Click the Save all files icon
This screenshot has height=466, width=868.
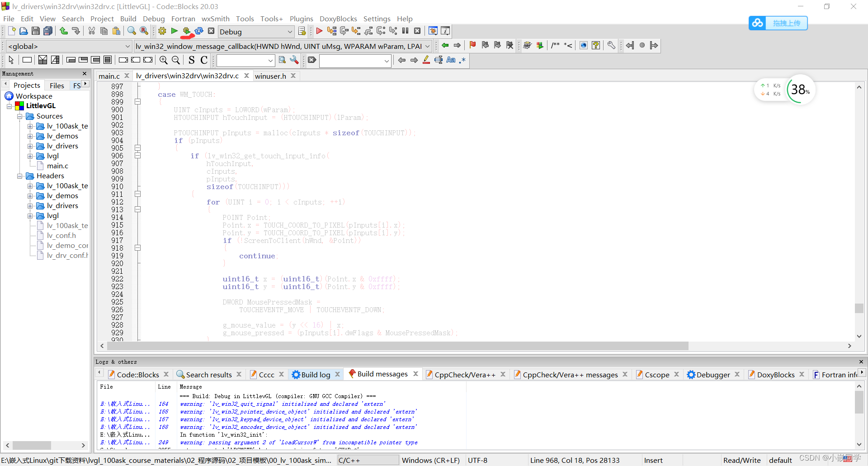click(48, 31)
